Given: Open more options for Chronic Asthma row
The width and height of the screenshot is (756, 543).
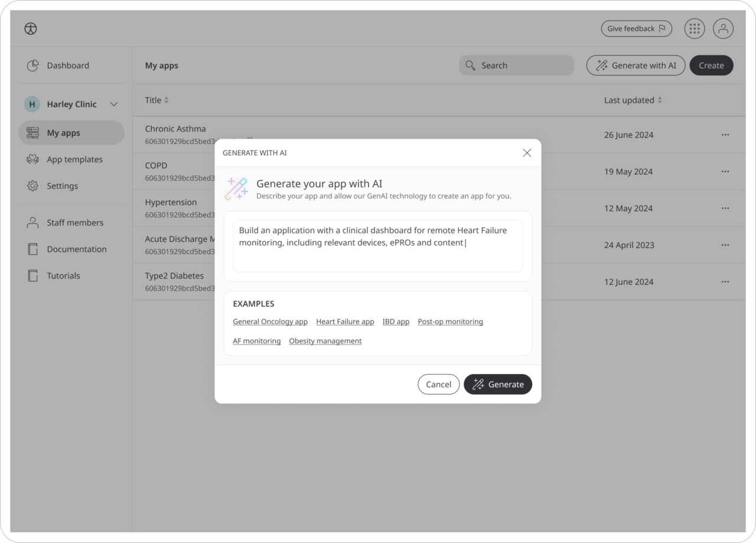Looking at the screenshot, I should (x=725, y=135).
